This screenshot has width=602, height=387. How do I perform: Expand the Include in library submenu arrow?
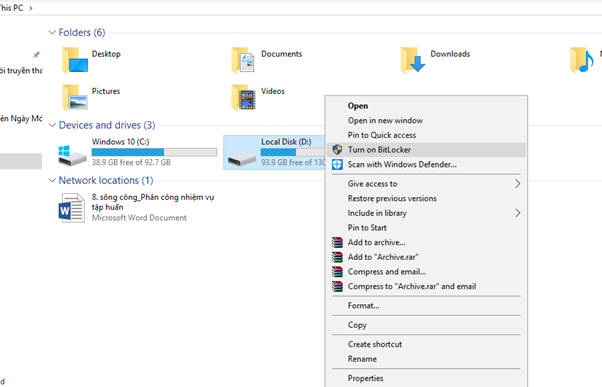(518, 213)
